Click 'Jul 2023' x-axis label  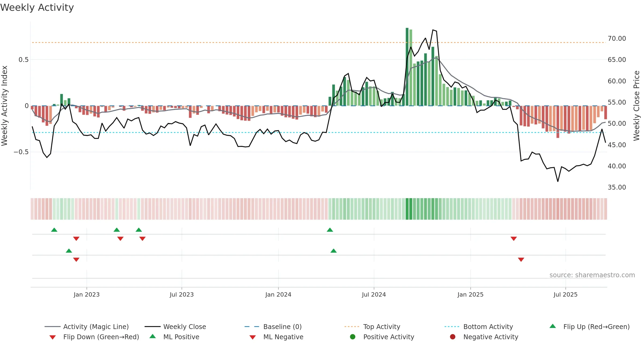point(182,294)
